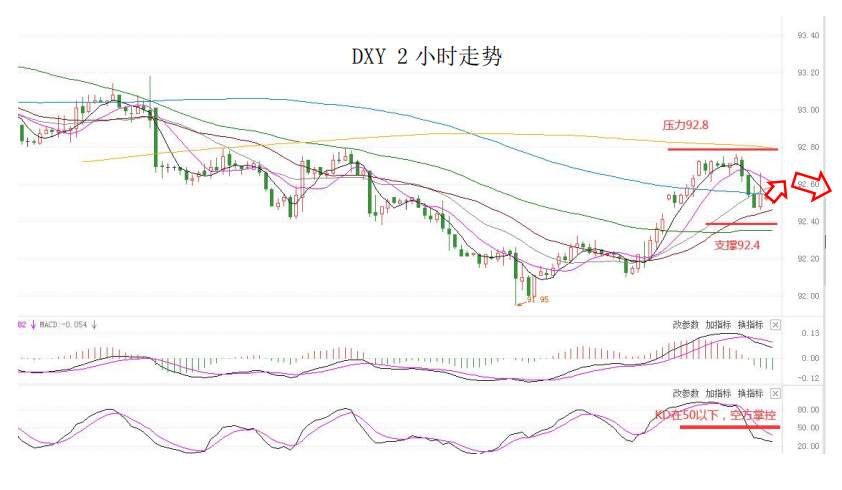
Task: Click 改参数 in the MACD panel
Action: 686,325
